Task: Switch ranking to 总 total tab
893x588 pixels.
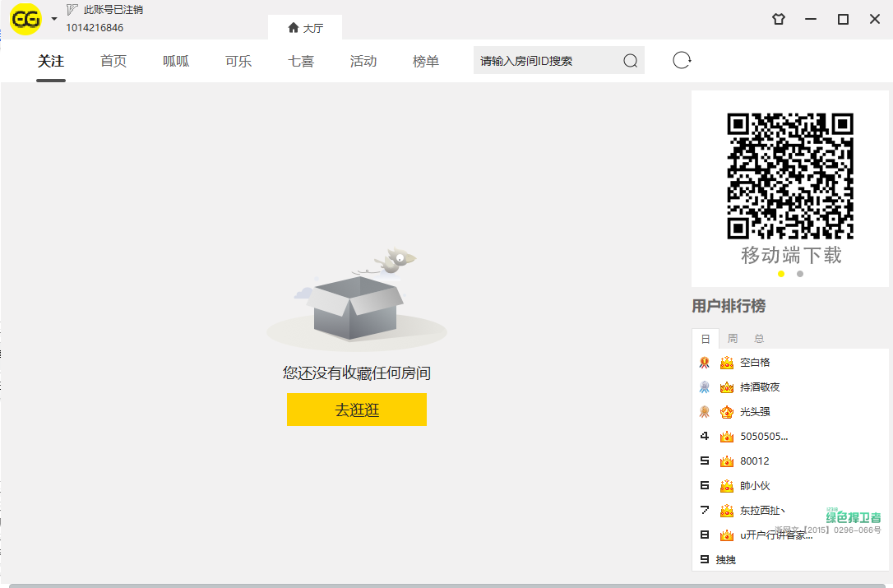Action: coord(759,339)
